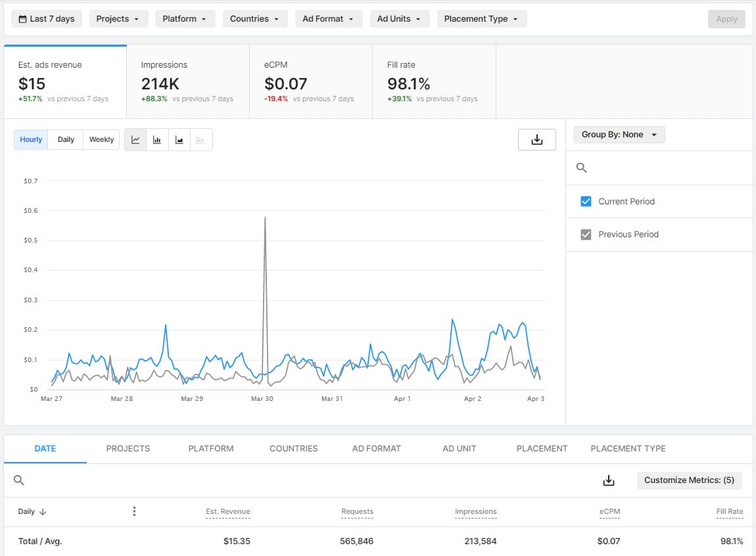
Task: Click the table download icon beside Customize Metrics
Action: [609, 480]
